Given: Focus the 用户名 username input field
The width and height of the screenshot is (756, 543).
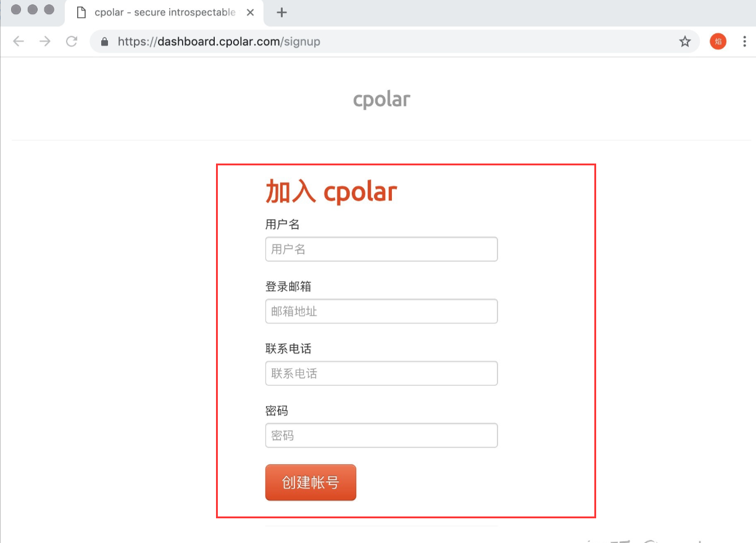Looking at the screenshot, I should (x=381, y=249).
